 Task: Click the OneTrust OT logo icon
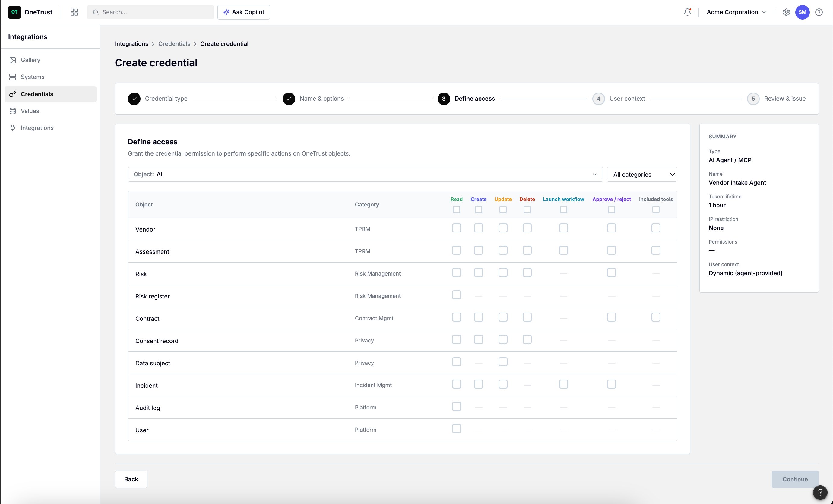[x=14, y=12]
